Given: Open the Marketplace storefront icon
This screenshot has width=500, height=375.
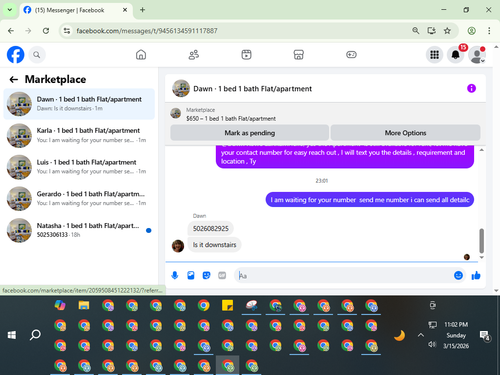Looking at the screenshot, I should point(299,55).
